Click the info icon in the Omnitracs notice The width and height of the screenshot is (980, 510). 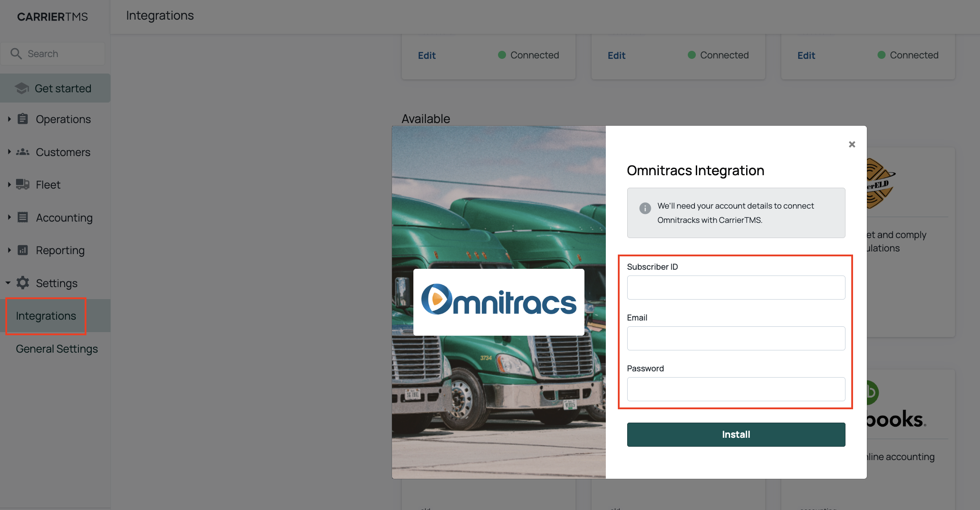coord(645,208)
